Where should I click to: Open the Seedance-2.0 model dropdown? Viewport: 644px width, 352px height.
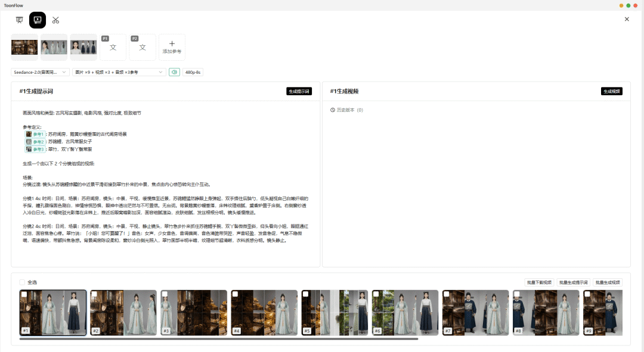coord(41,72)
